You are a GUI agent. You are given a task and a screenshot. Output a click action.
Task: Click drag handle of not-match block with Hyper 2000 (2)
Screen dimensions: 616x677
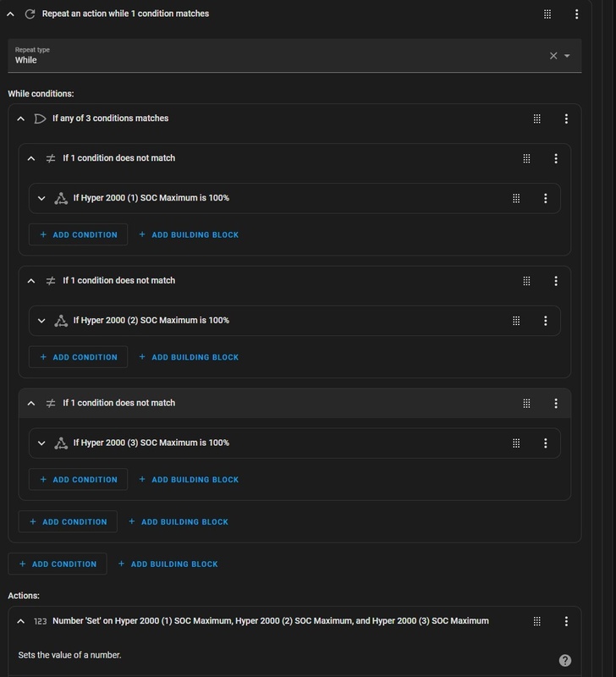[526, 281]
